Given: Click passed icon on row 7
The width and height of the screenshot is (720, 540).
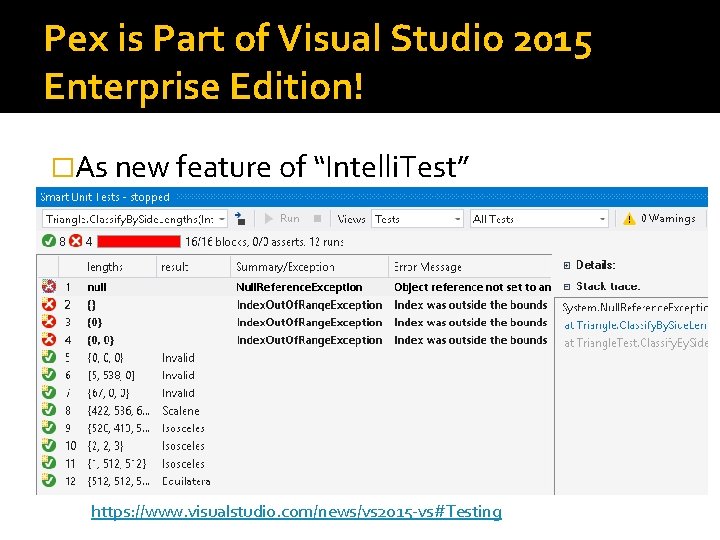Looking at the screenshot, I should pyautogui.click(x=49, y=393).
